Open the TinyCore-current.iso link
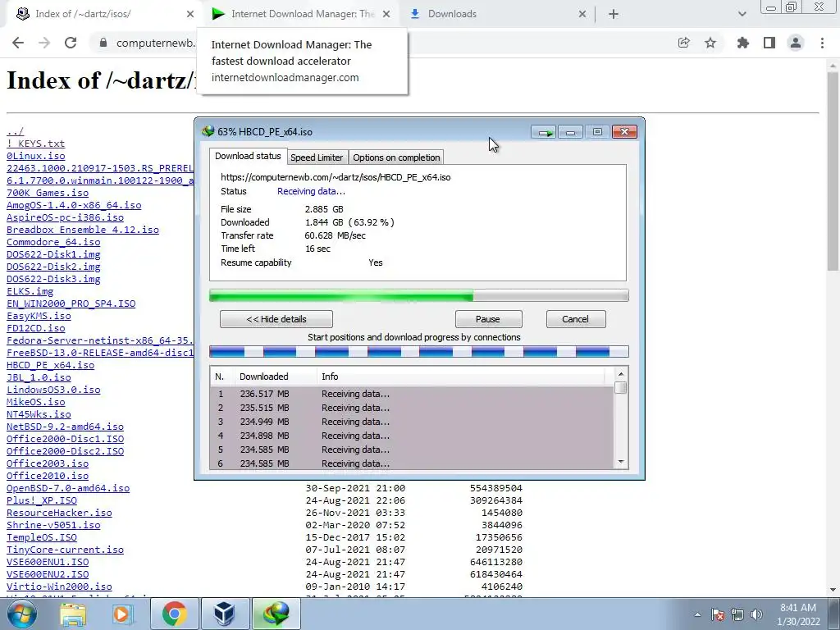This screenshot has height=630, width=840. [x=66, y=550]
